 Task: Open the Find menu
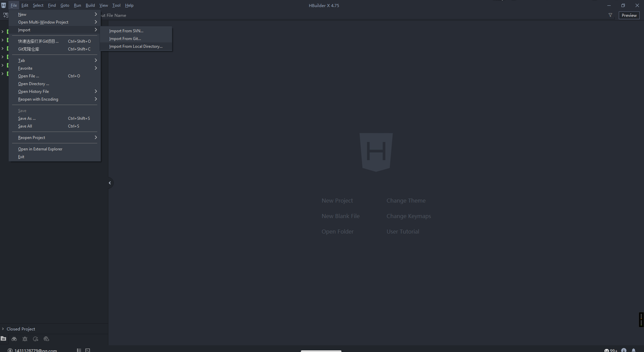tap(52, 5)
